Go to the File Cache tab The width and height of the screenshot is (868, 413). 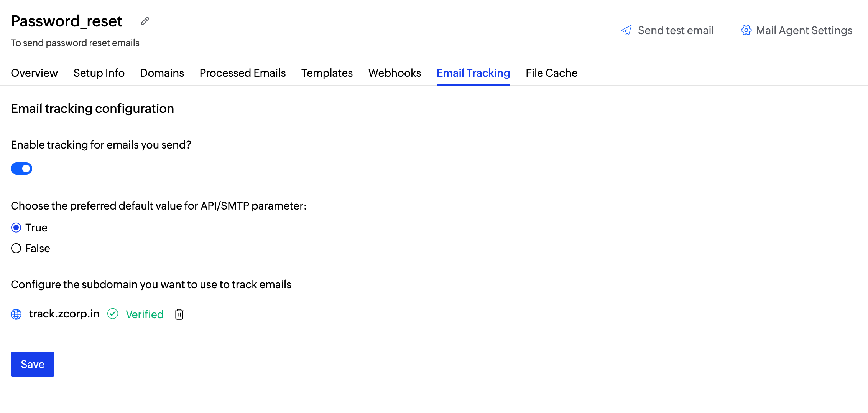pyautogui.click(x=551, y=73)
